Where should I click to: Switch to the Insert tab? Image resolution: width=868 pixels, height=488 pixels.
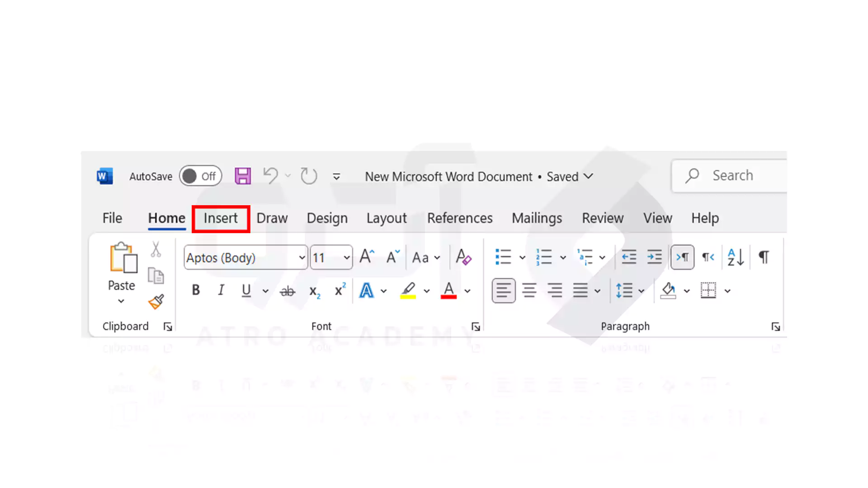click(221, 218)
